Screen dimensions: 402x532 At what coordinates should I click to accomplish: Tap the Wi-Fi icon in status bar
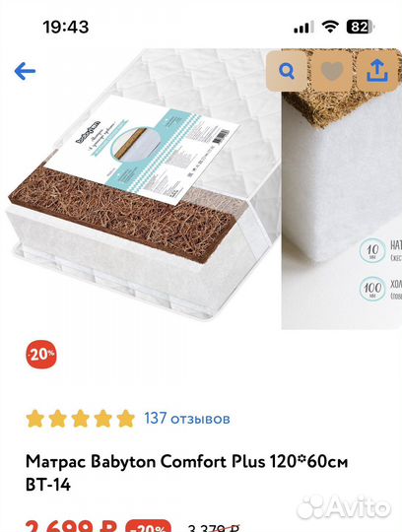pyautogui.click(x=330, y=27)
